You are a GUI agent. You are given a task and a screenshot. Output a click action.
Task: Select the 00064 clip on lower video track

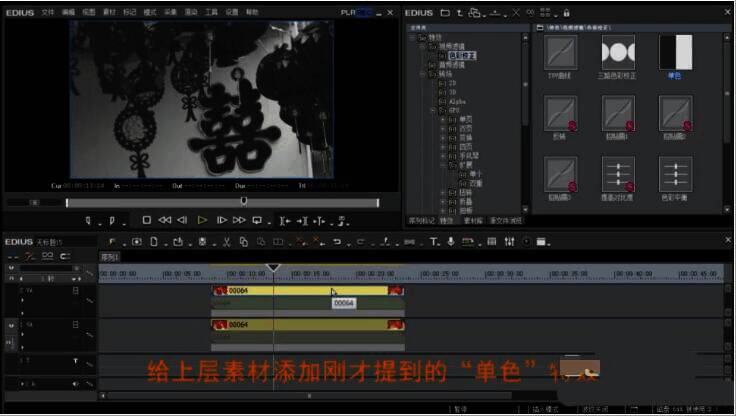[308, 325]
